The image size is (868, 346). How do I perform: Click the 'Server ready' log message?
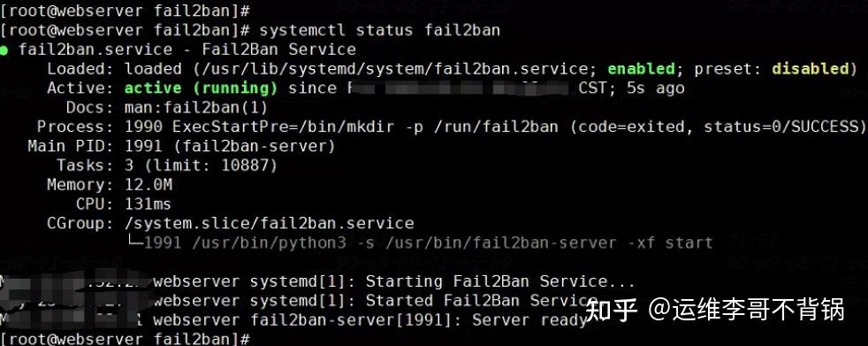529,320
